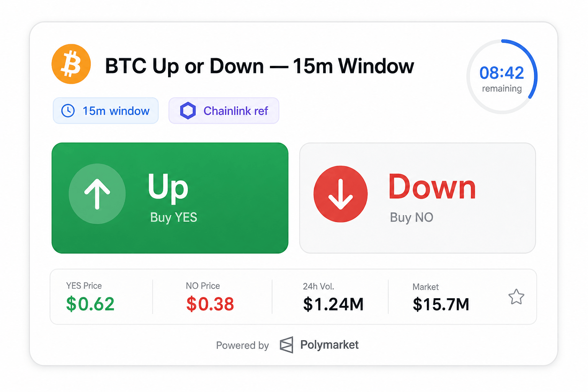This screenshot has width=588, height=392.
Task: Click the NO Price $0.38 value
Action: (210, 304)
